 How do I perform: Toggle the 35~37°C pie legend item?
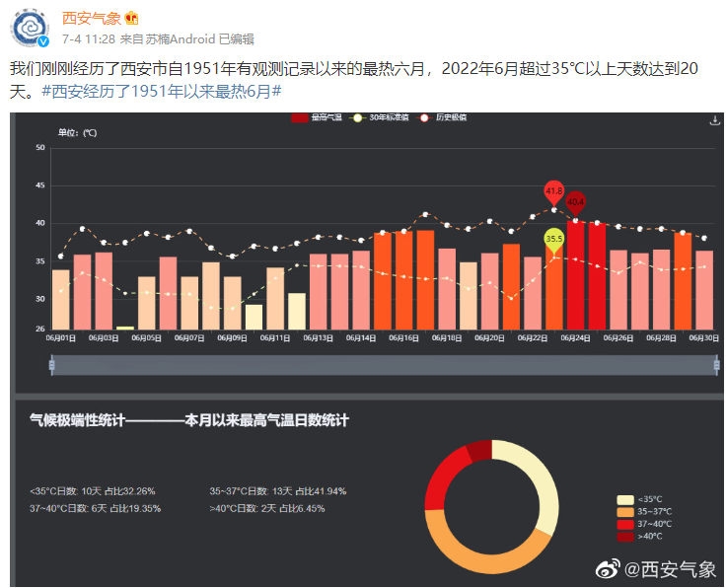644,512
